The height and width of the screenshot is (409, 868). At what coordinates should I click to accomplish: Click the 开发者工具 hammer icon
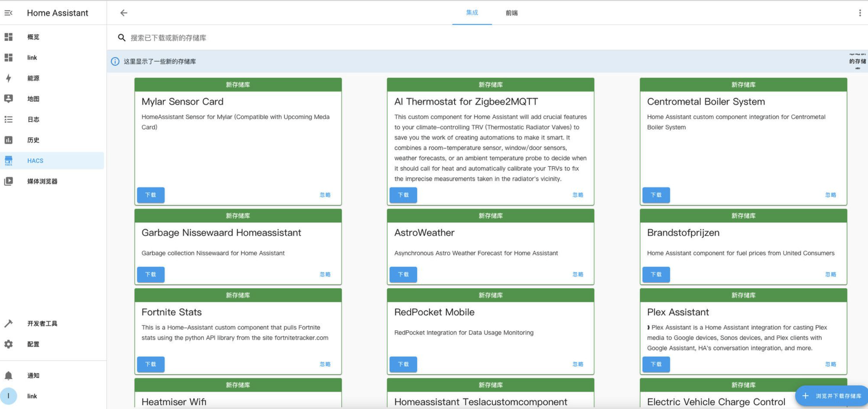point(8,324)
